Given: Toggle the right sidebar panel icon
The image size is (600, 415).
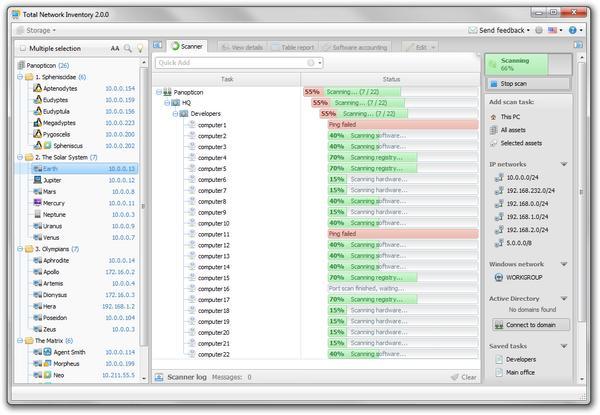Looking at the screenshot, I should click(x=578, y=45).
